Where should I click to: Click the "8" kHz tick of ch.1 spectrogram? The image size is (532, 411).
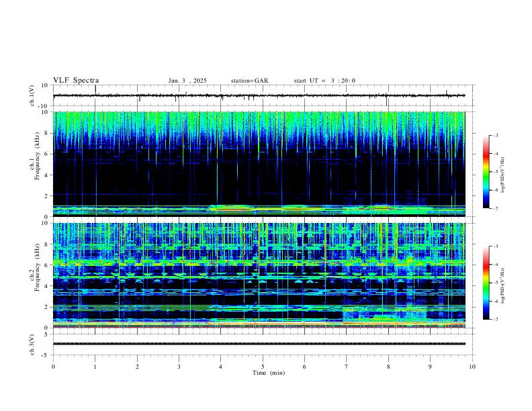47,133
